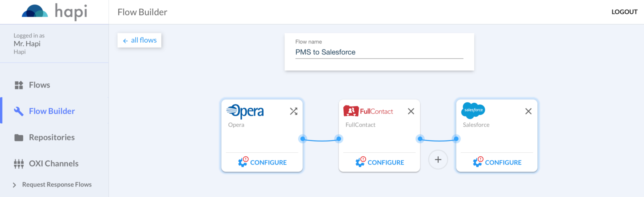The image size is (644, 197).
Task: Configure the Salesforce node
Action: pos(497,162)
